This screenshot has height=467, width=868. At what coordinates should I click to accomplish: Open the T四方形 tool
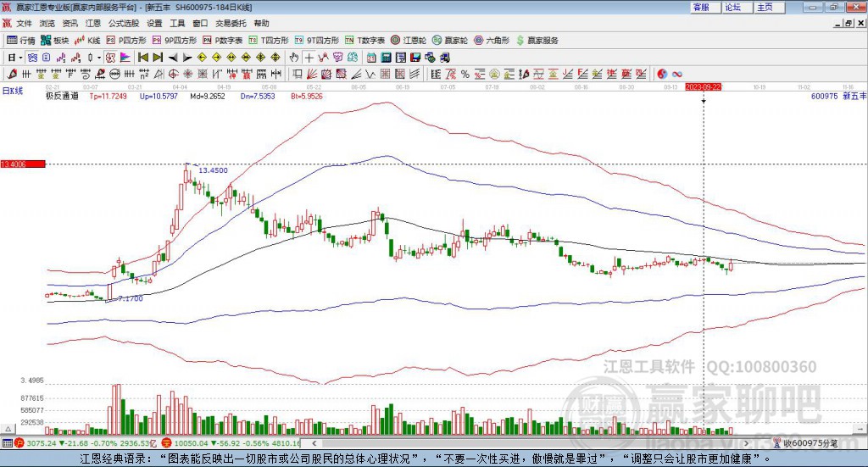click(x=269, y=41)
